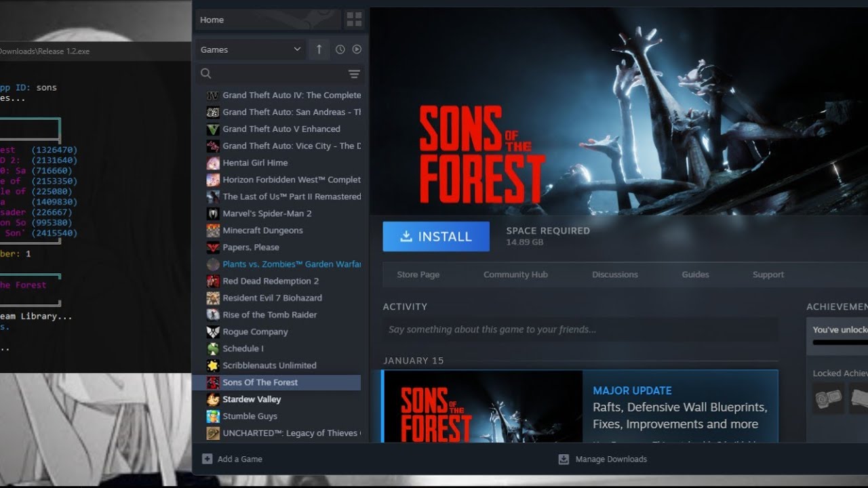Click Red Dead Redemption 2 icon
Screen dimensions: 868x488
pyautogui.click(x=213, y=281)
